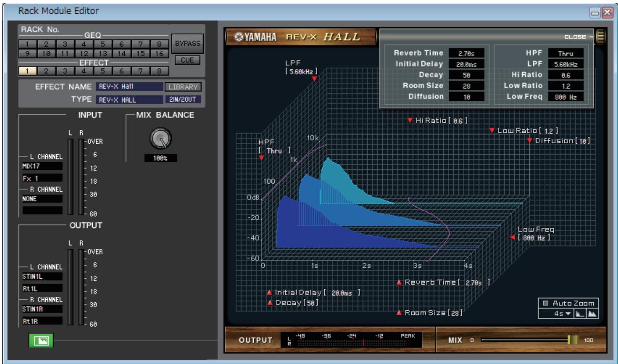
Task: Click the mix balance 100% value
Action: tap(160, 158)
